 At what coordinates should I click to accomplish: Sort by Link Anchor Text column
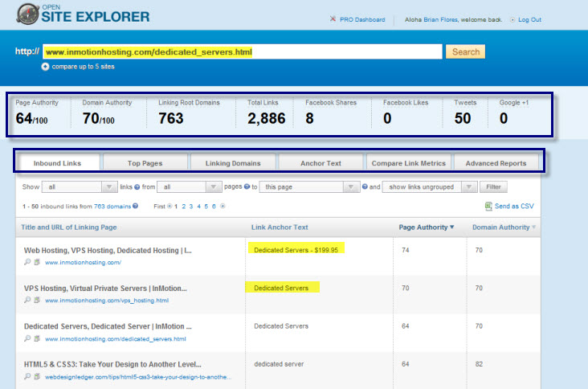pyautogui.click(x=280, y=227)
